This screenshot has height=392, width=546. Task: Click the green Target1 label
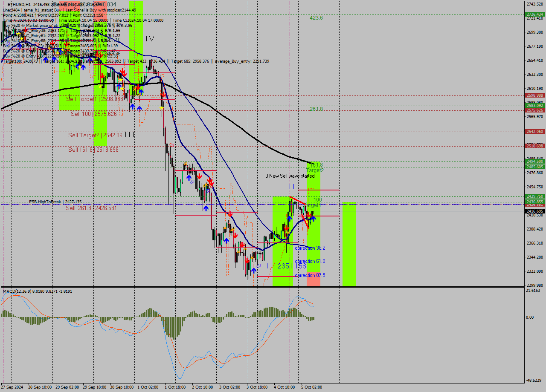click(313, 205)
